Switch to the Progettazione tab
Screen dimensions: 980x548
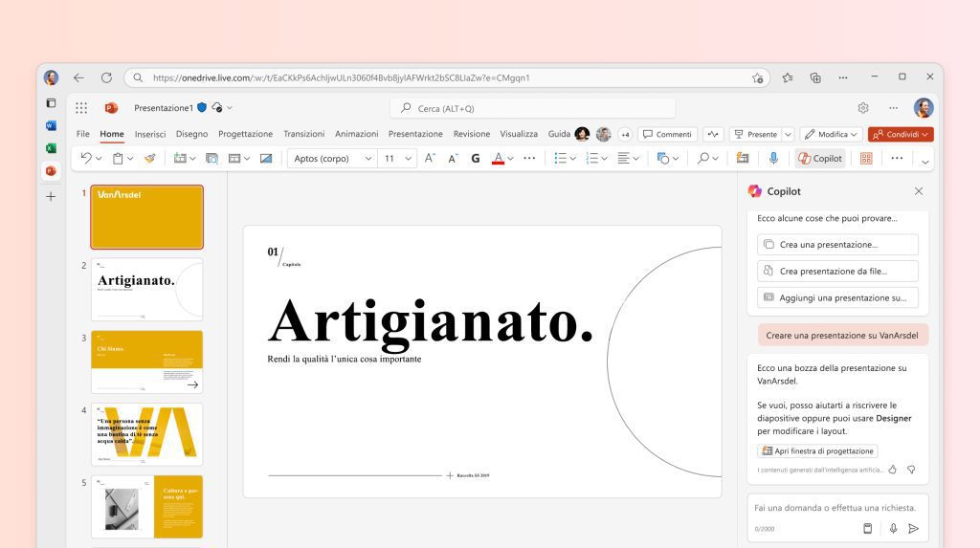[246, 134]
